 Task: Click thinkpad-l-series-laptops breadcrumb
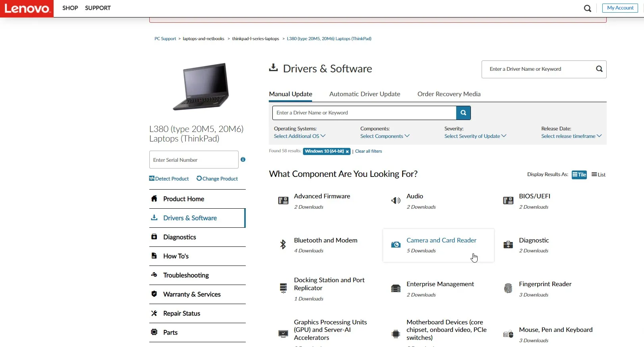point(256,39)
